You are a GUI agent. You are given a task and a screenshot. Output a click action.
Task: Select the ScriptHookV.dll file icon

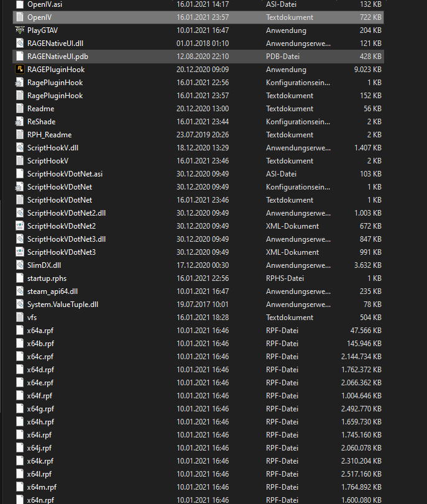[x=20, y=148]
